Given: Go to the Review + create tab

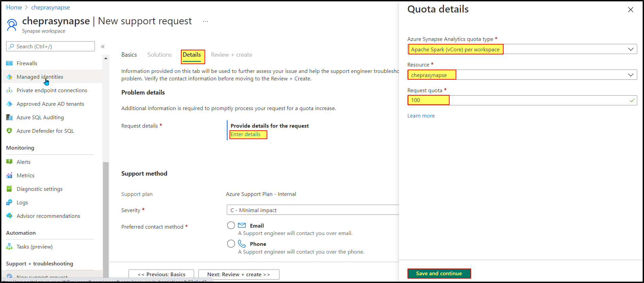Looking at the screenshot, I should [232, 55].
